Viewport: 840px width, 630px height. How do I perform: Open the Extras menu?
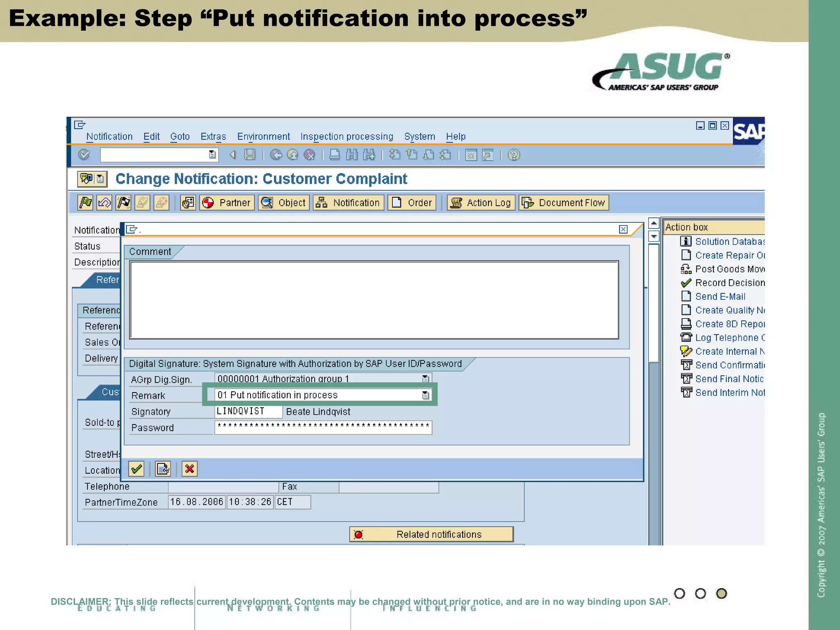pos(213,137)
